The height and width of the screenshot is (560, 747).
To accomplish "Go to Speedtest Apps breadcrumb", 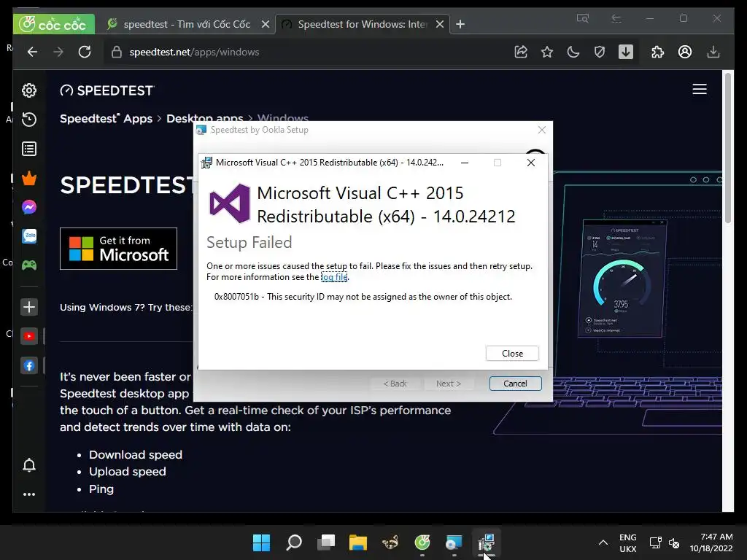I will point(106,119).
